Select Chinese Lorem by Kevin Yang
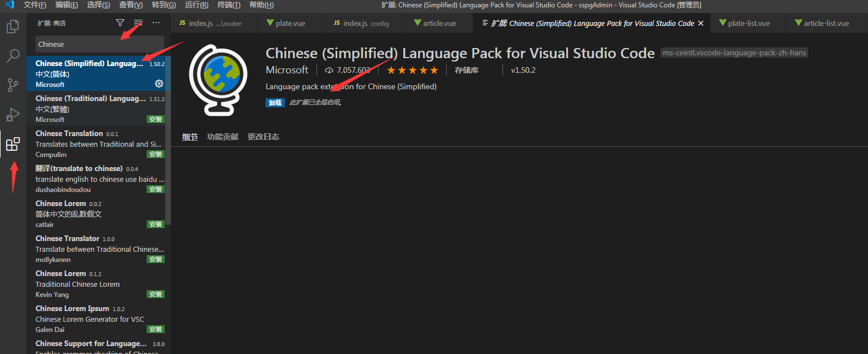Screen dimensions: 868x354 coord(99,283)
